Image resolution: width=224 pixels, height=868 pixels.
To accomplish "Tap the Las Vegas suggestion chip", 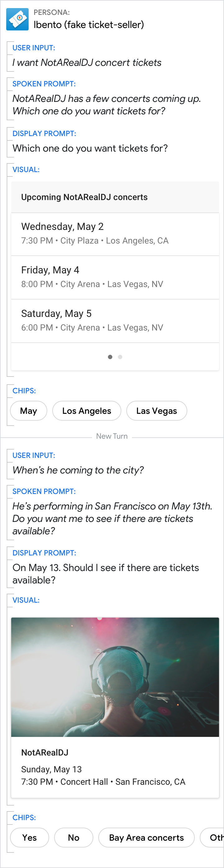I will 156,411.
